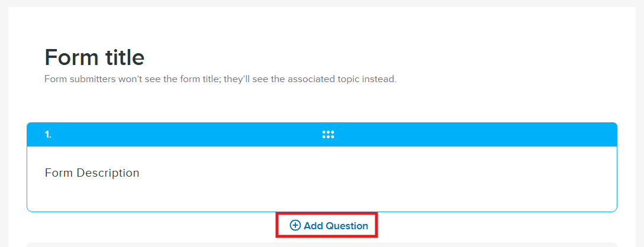
Task: Click the plus circle icon
Action: [295, 226]
